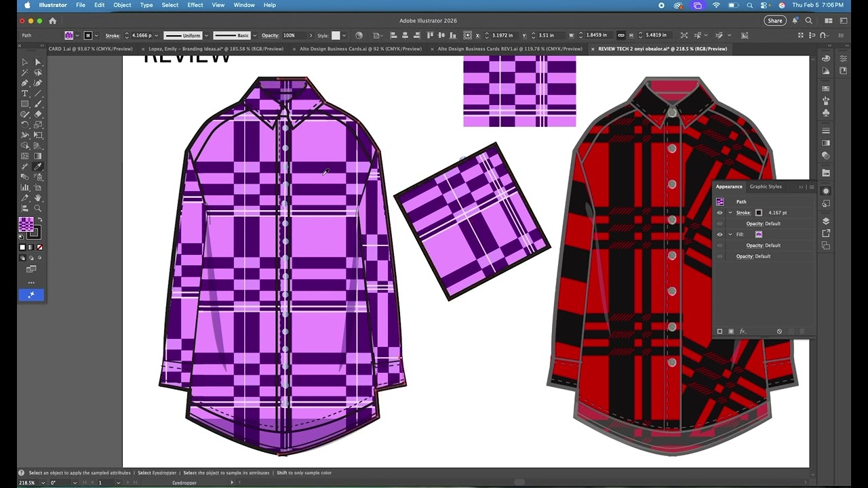Collapse the Fill attribute chevron
Screen dimensions: 868x488
click(x=730, y=235)
